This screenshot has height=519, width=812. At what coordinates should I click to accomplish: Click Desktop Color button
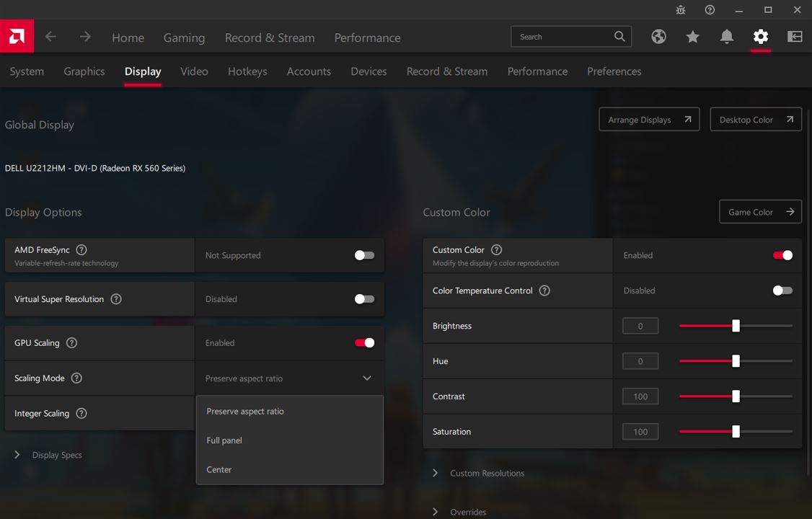(756, 120)
